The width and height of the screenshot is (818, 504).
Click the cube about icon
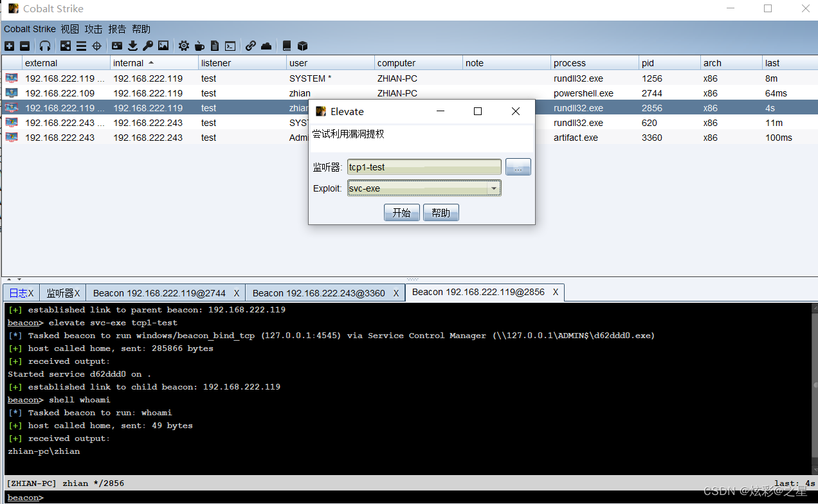click(302, 46)
